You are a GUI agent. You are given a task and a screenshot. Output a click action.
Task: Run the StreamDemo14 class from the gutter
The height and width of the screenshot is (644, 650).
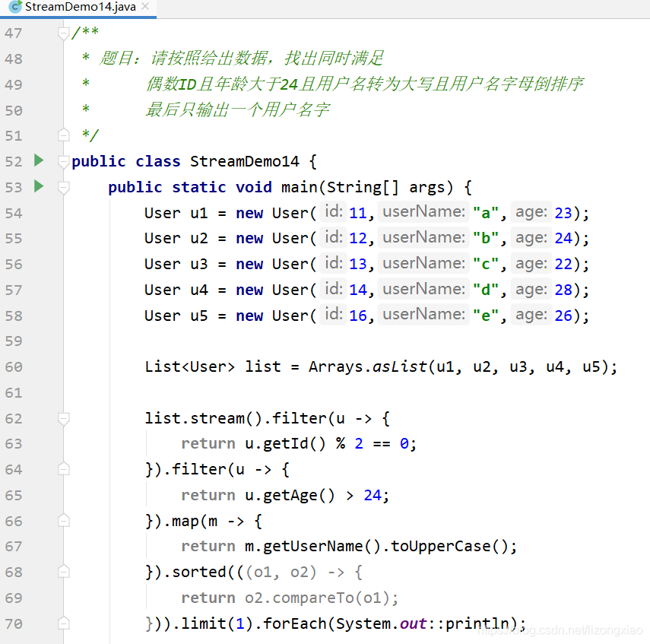pyautogui.click(x=39, y=160)
